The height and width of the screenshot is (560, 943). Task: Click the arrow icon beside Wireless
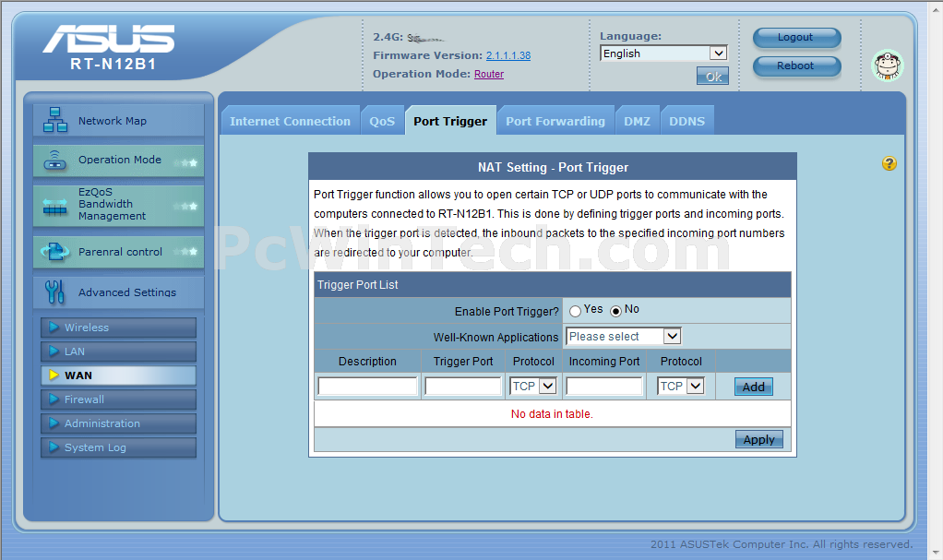(x=54, y=328)
